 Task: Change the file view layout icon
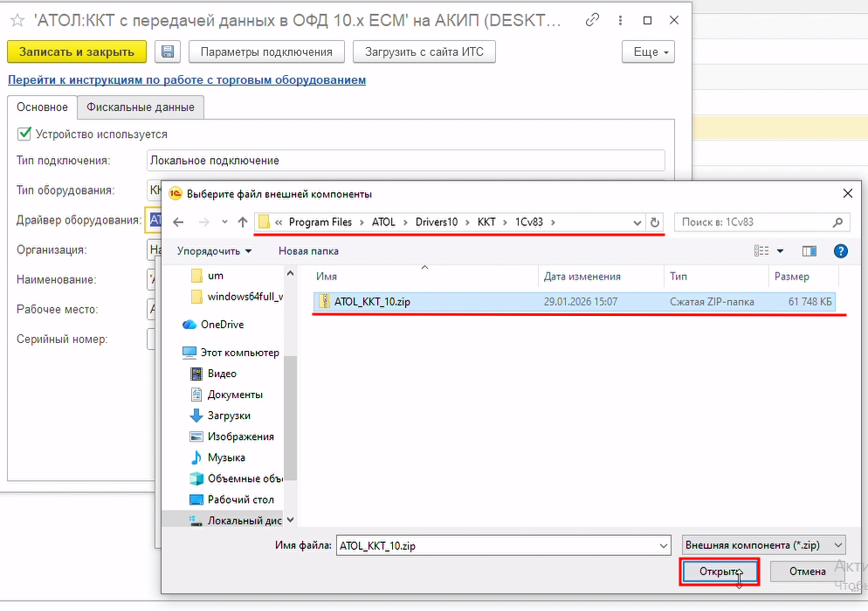tap(761, 251)
